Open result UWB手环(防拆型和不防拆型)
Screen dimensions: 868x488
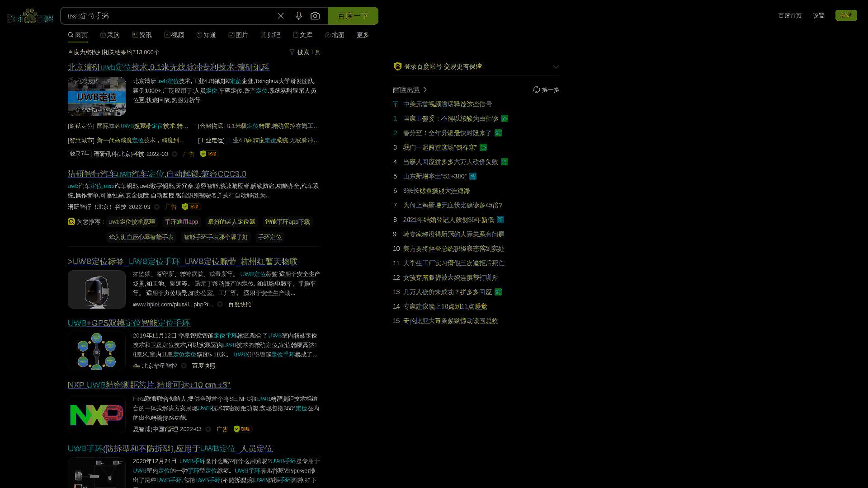tap(170, 449)
